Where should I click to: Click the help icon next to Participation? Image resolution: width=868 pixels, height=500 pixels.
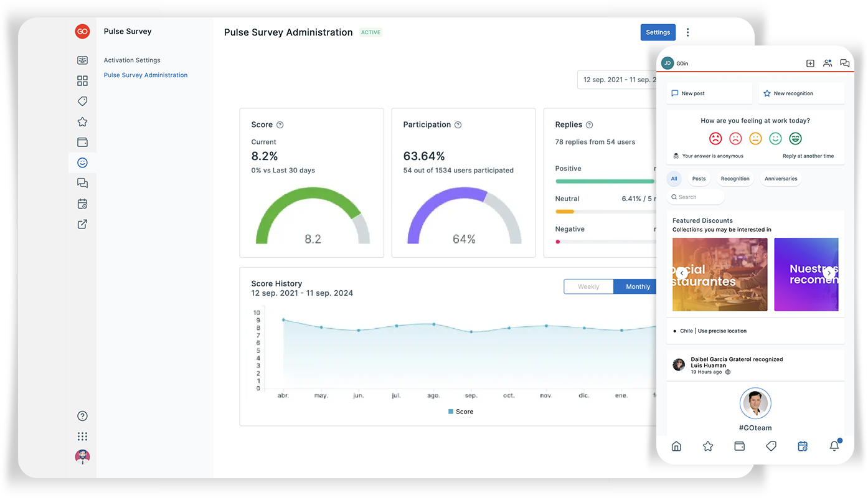click(458, 125)
